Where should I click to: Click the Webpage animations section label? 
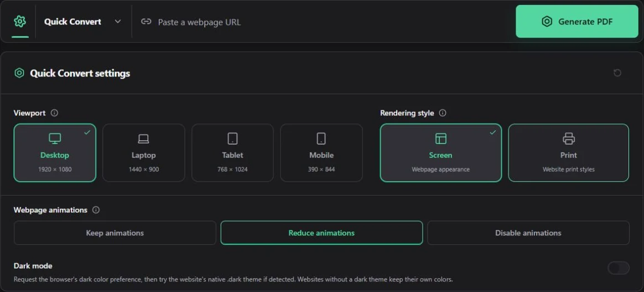pos(50,210)
